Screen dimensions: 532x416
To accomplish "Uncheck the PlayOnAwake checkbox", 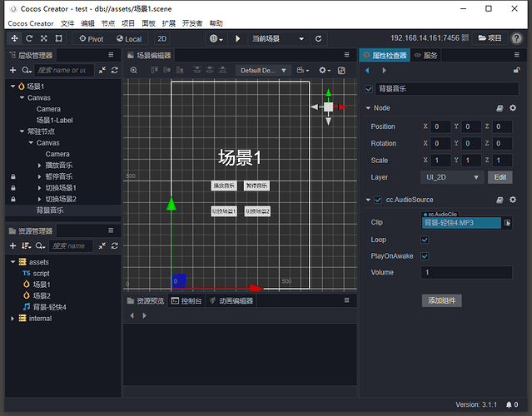I will pyautogui.click(x=425, y=256).
